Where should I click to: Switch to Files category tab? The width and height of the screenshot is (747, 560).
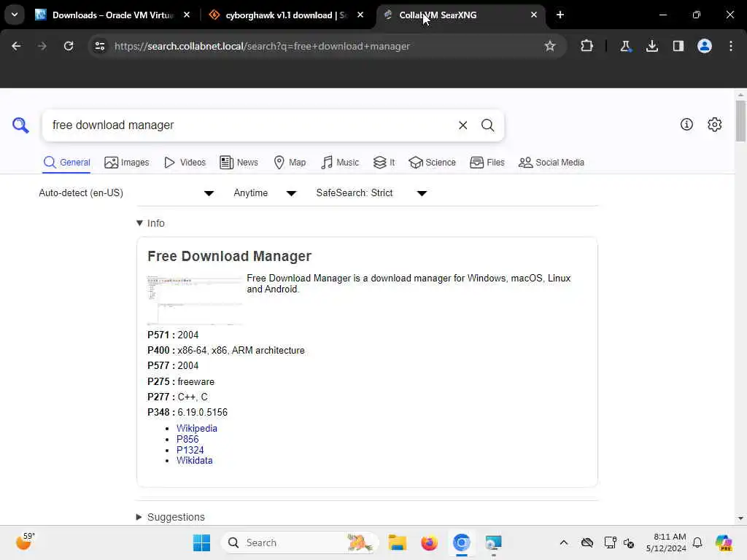[x=487, y=163]
